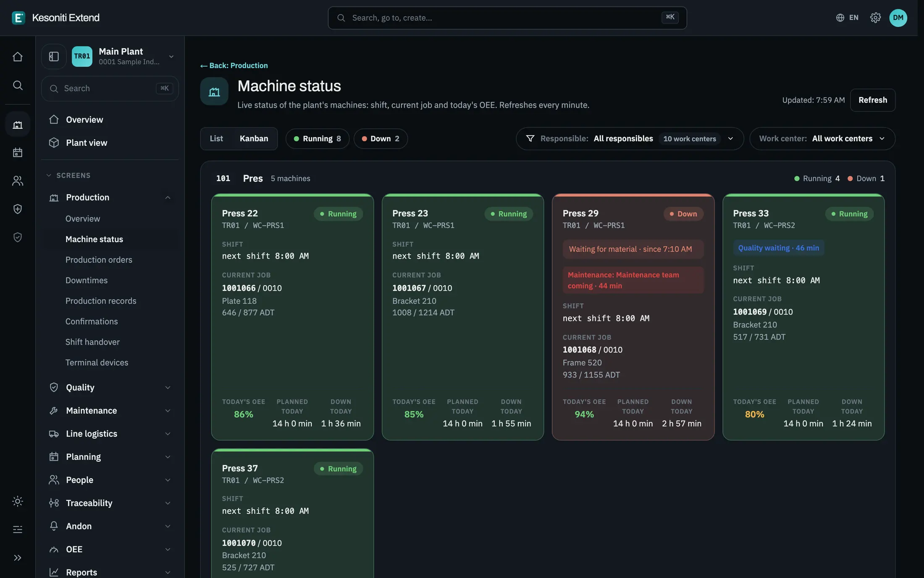Image resolution: width=924 pixels, height=578 pixels.
Task: Click the Waiting for material alert
Action: (x=633, y=249)
